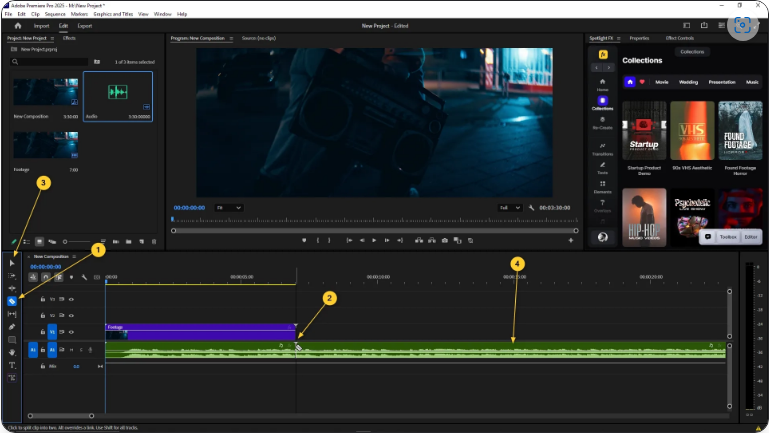Screen dimensions: 769x433
Task: Open Spotlight FX Texts section
Action: pos(602,168)
